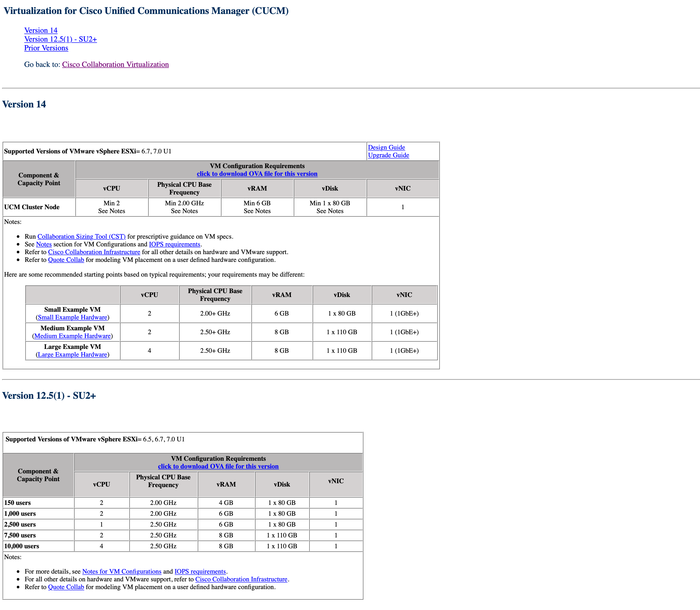Open the Small Example Hardware link
700x610 pixels.
(x=72, y=317)
